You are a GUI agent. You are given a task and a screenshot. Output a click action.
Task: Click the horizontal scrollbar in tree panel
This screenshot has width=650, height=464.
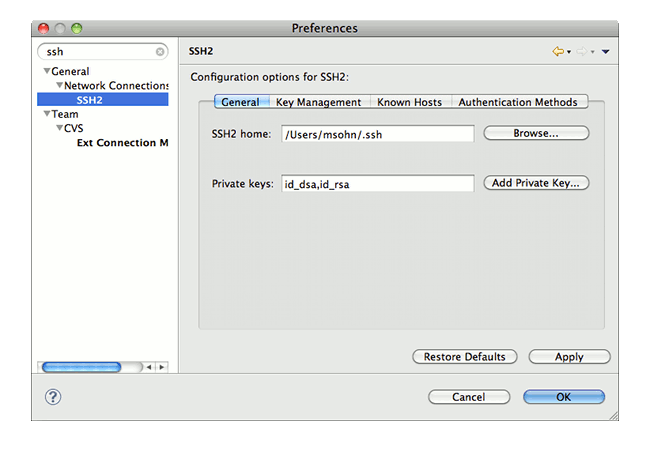click(x=82, y=367)
